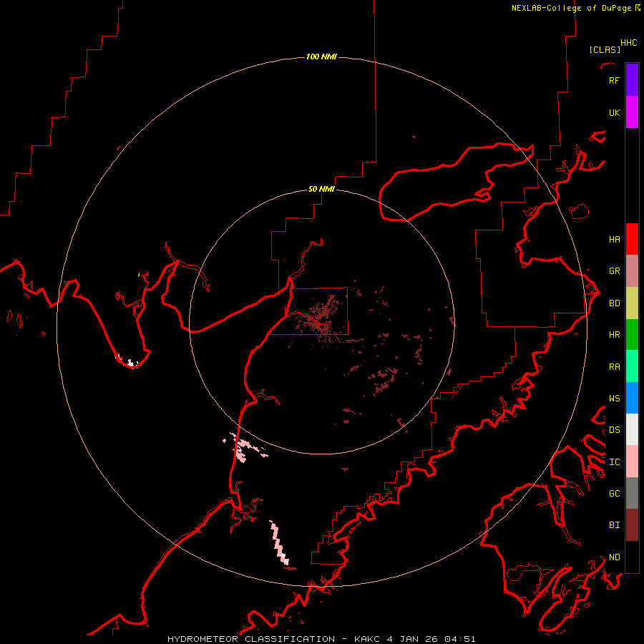644x644 pixels.
Task: Click the DS legend label
Action: click(x=614, y=430)
